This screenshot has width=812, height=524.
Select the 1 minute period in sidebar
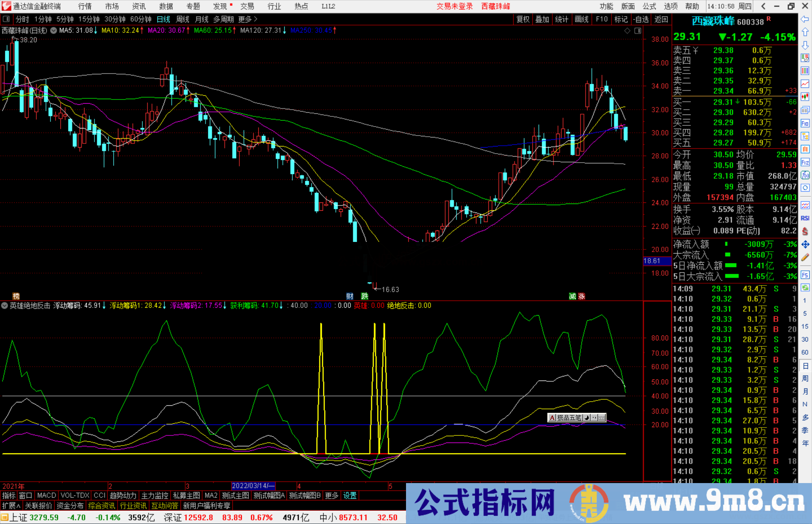tap(804, 300)
